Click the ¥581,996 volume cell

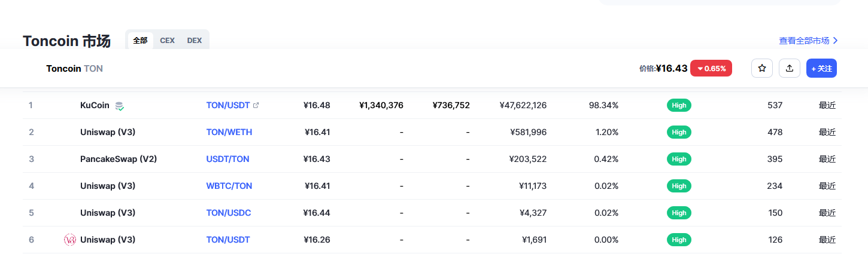(529, 132)
